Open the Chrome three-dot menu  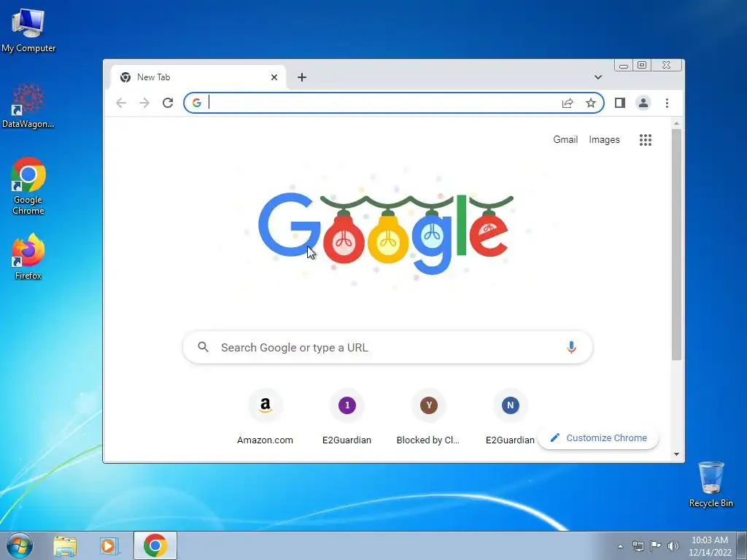tap(667, 103)
